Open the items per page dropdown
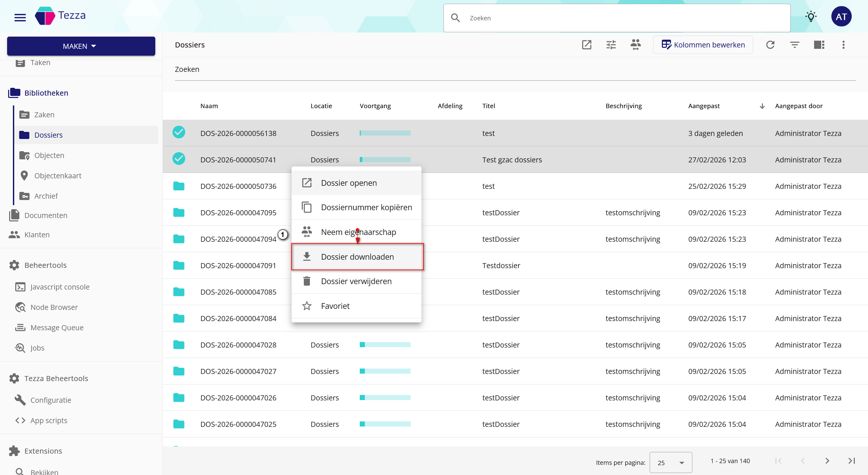This screenshot has height=475, width=868. pyautogui.click(x=670, y=462)
